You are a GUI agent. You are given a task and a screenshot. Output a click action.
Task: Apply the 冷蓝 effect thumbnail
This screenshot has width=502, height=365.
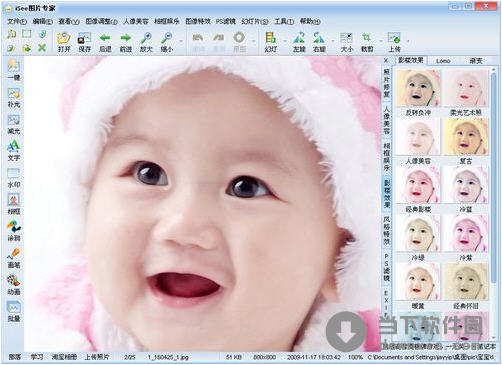coord(466,185)
